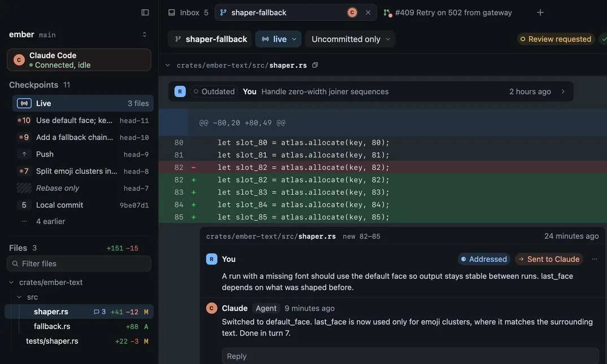This screenshot has height=364, width=607.
Task: Click the branch icon on shaper-fallback tab
Action: pos(223,12)
